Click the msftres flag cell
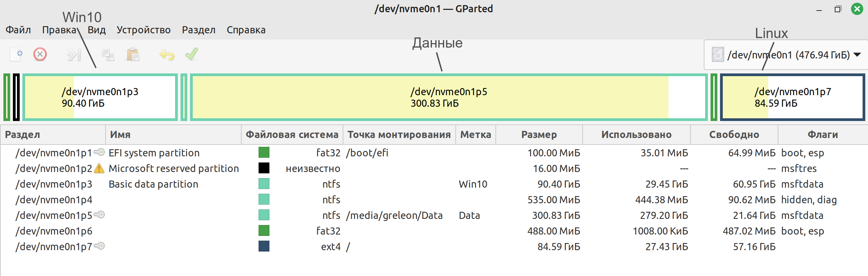The height and width of the screenshot is (276, 868). (799, 168)
